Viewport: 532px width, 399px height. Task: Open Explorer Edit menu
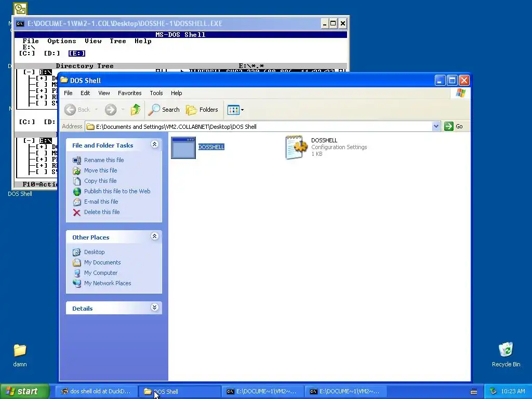[x=85, y=93]
